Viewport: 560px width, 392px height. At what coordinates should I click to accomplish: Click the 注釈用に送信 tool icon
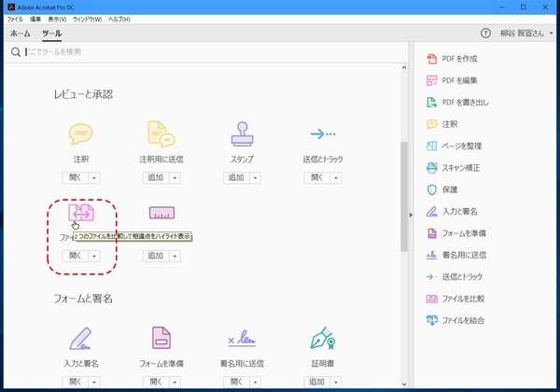click(x=161, y=133)
